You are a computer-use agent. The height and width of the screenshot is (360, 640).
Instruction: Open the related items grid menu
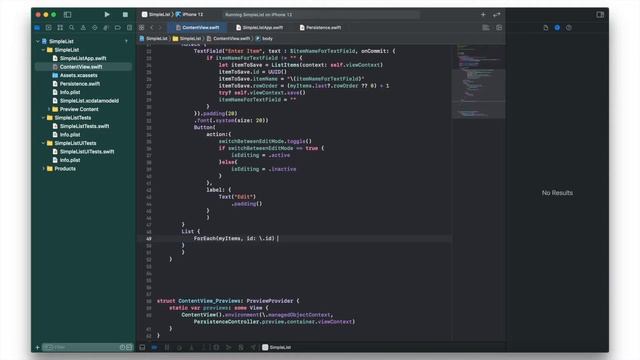[x=142, y=28]
